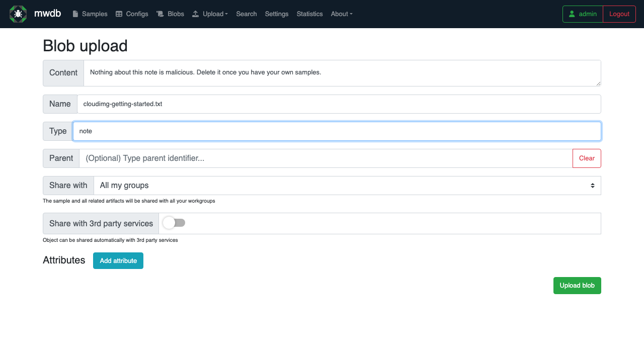The height and width of the screenshot is (362, 644).
Task: Log out using the Logout button
Action: pos(619,14)
